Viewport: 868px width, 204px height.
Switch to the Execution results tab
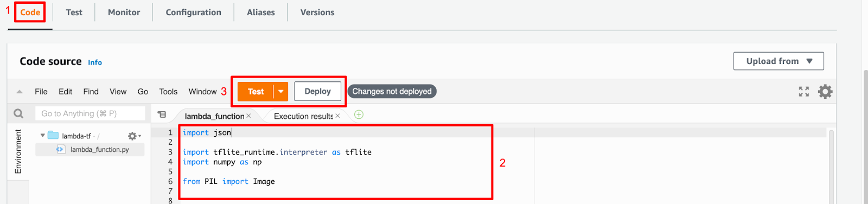[303, 116]
